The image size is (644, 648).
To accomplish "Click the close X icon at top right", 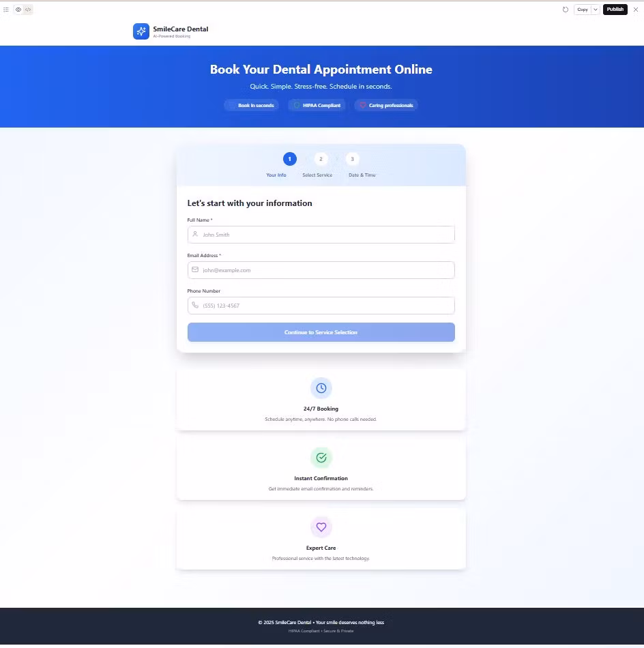I will [636, 10].
